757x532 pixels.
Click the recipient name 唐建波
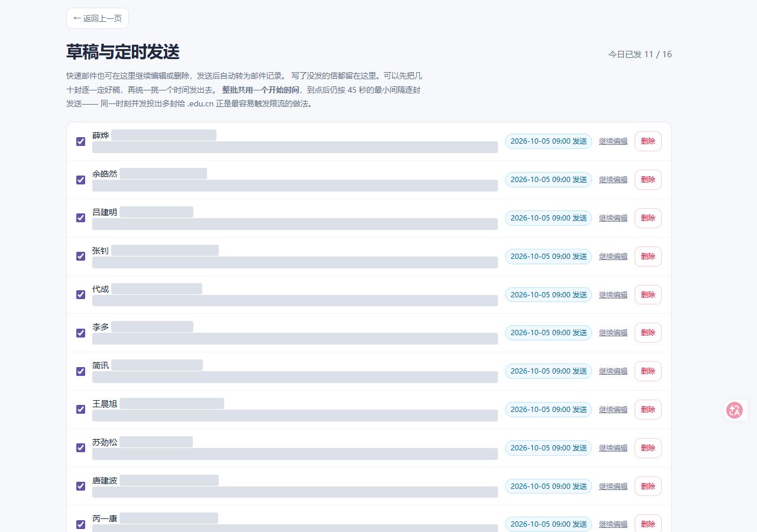point(105,481)
